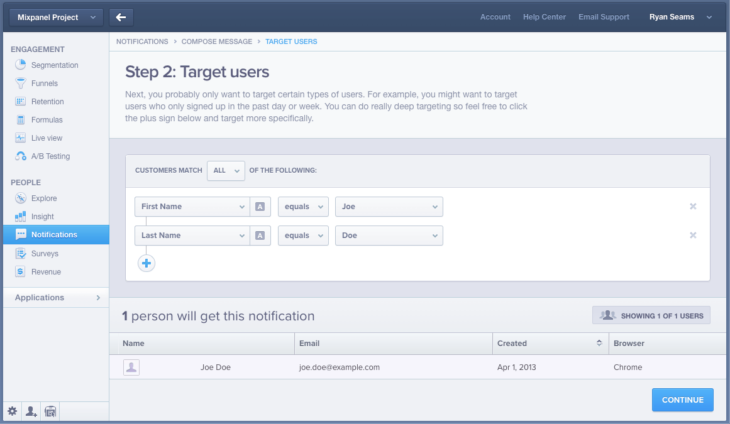Open the equals operator for First Name
730x424 pixels.
[303, 207]
